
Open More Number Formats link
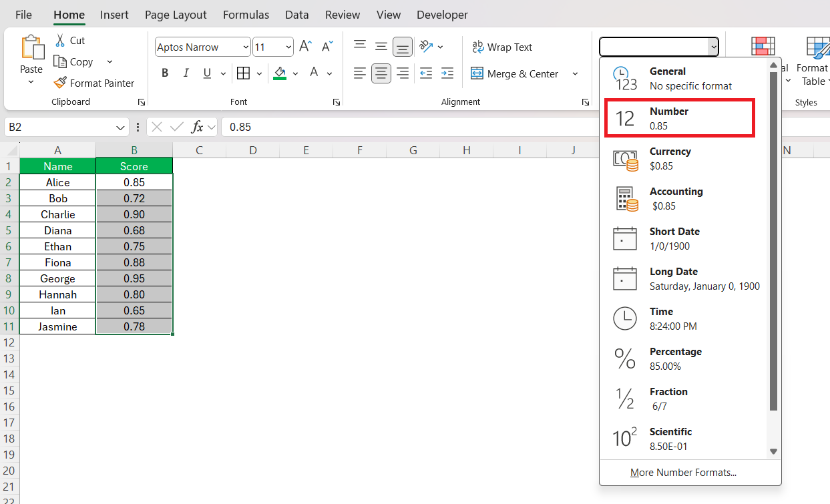[x=683, y=473]
